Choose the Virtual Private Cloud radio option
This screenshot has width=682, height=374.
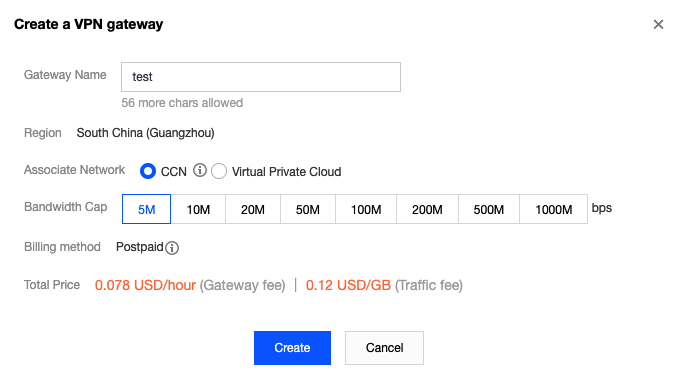(x=219, y=171)
